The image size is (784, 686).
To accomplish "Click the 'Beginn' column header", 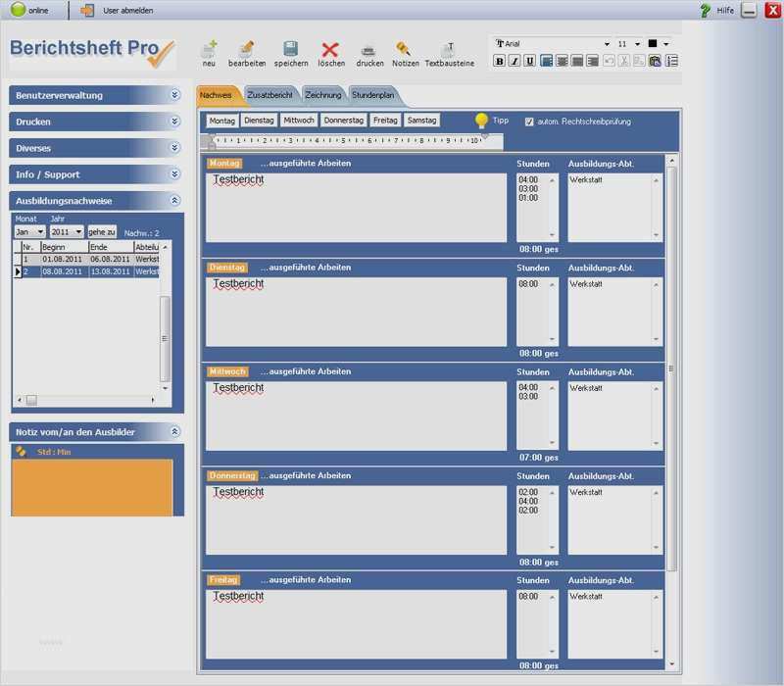I will click(65, 247).
